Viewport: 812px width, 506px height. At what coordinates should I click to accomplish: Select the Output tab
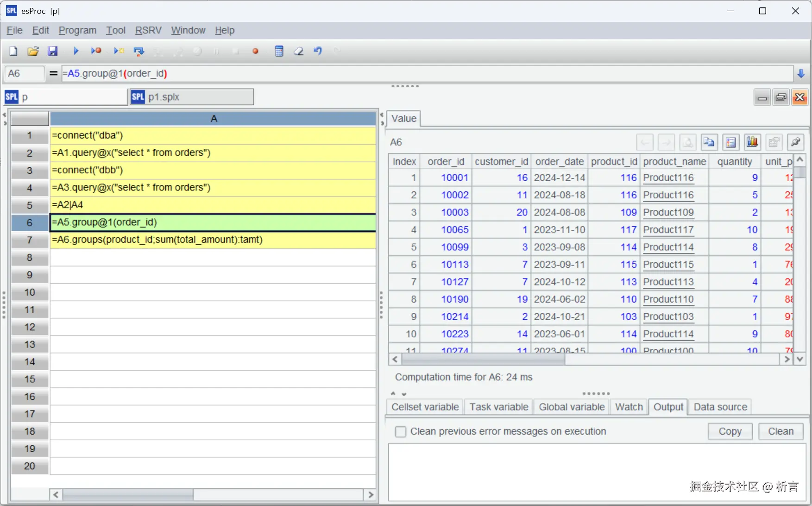pyautogui.click(x=668, y=407)
